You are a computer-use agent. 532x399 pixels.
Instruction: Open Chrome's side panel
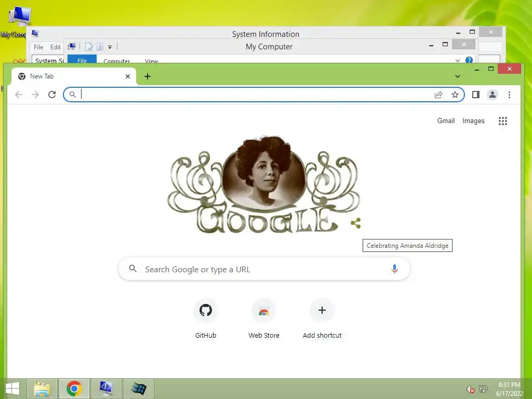click(x=476, y=95)
